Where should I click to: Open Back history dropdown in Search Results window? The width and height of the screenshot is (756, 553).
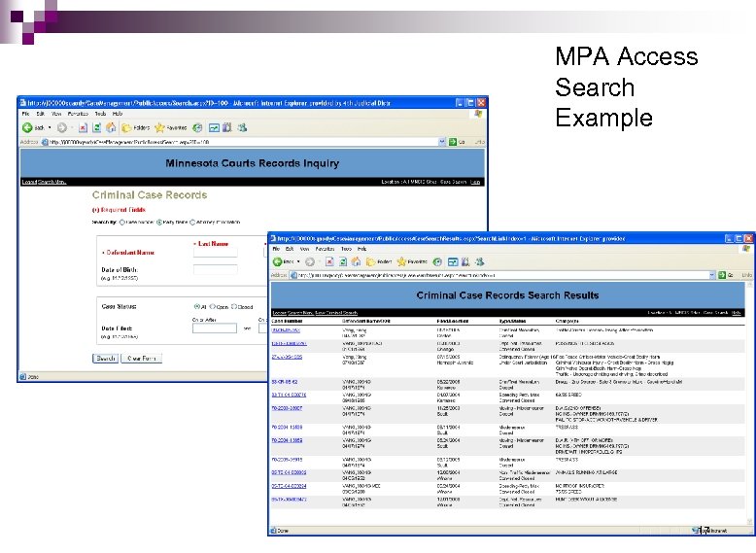pyautogui.click(x=298, y=261)
